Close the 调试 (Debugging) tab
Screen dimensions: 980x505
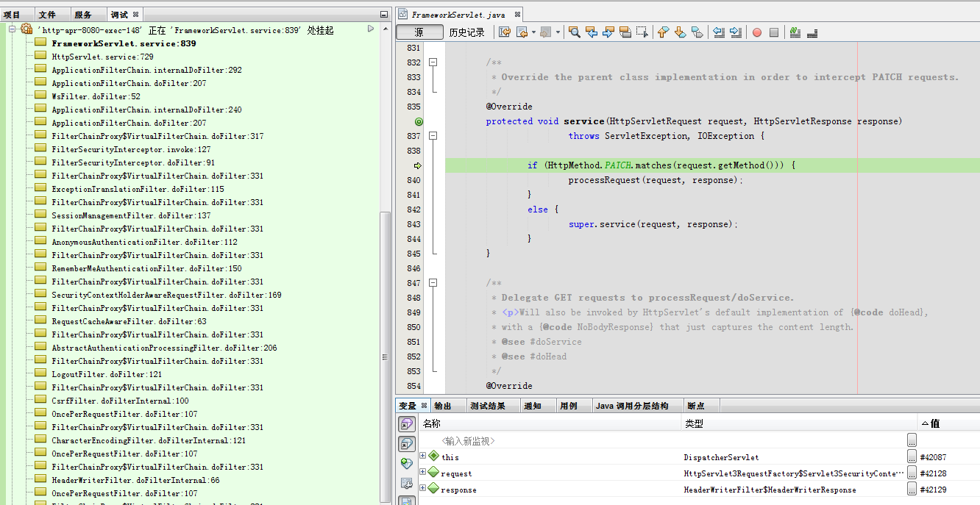(x=136, y=15)
